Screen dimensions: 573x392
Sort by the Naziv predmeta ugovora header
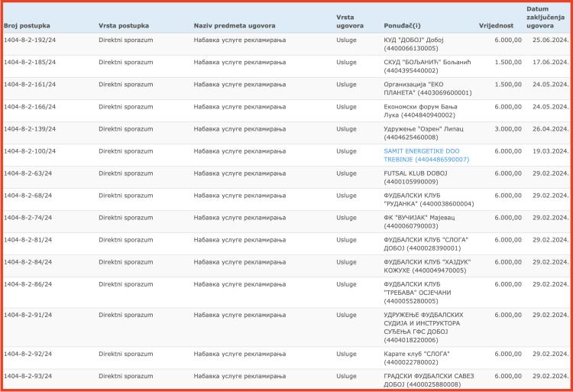coord(235,25)
